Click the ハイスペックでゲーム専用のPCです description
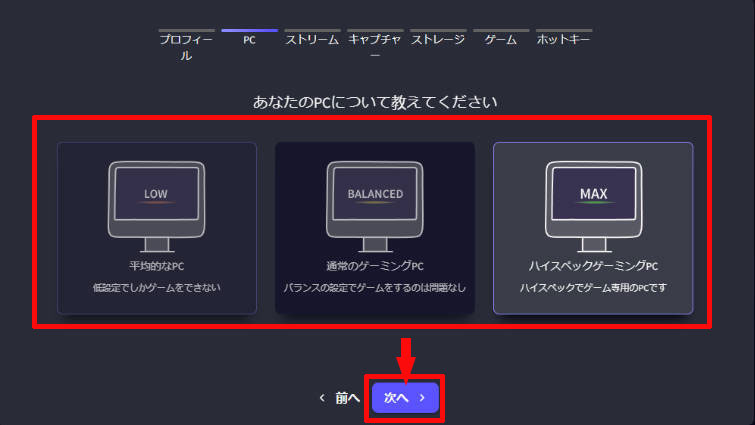The height and width of the screenshot is (425, 755). coord(593,288)
